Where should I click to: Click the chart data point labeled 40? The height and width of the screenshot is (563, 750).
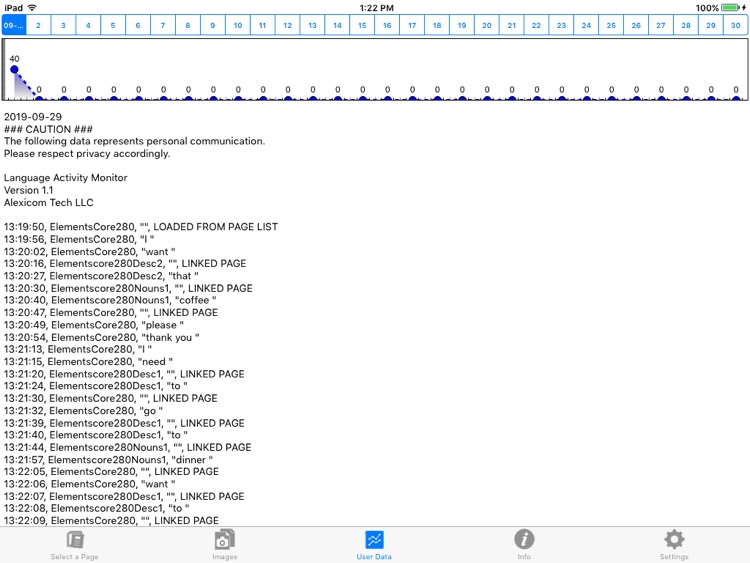14,69
